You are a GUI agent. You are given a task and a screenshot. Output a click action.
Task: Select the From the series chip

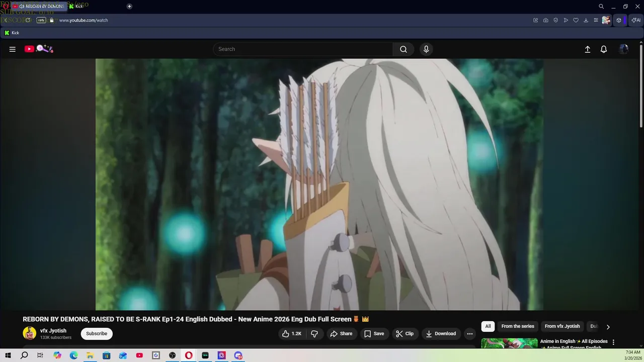[x=518, y=326]
